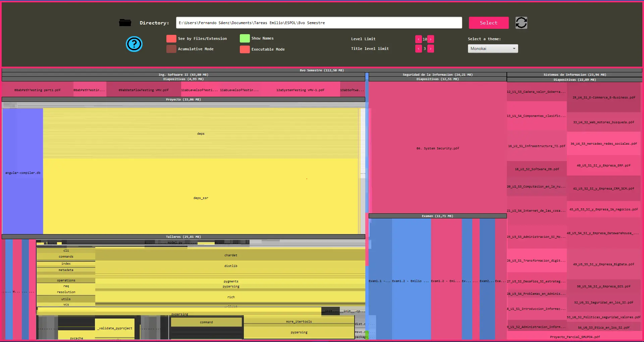Click the Examen section title bar
Image resolution: width=644 pixels, height=342 pixels.
pos(437,216)
